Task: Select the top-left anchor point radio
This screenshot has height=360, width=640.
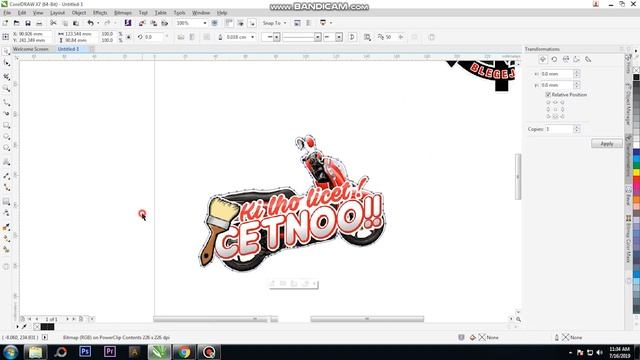Action: click(548, 102)
